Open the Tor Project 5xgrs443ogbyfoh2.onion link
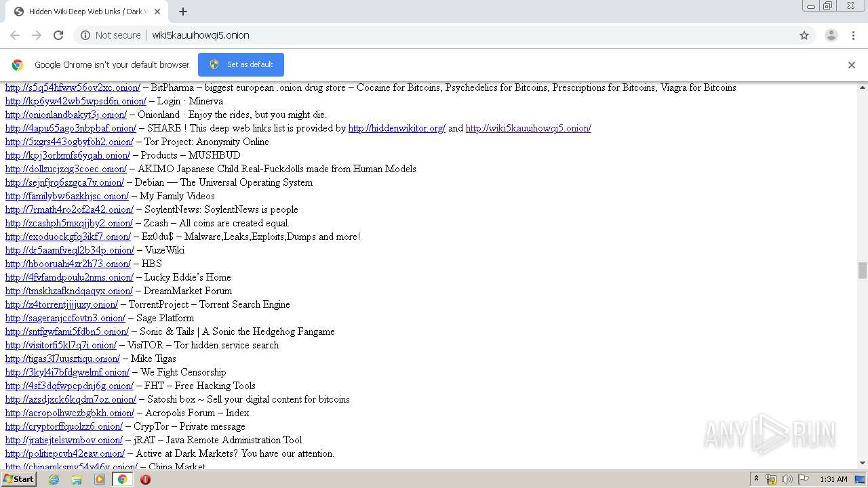 (69, 142)
